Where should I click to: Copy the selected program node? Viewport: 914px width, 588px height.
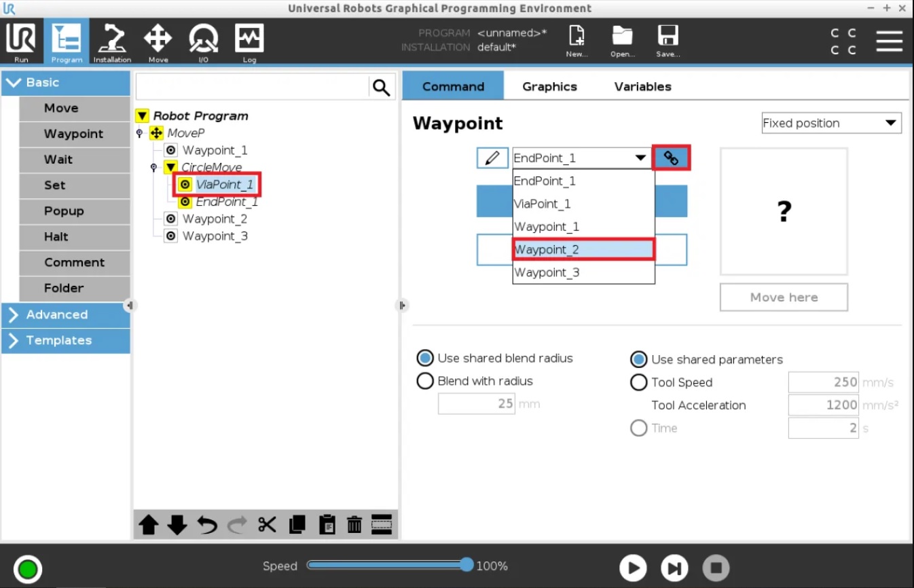coord(297,525)
